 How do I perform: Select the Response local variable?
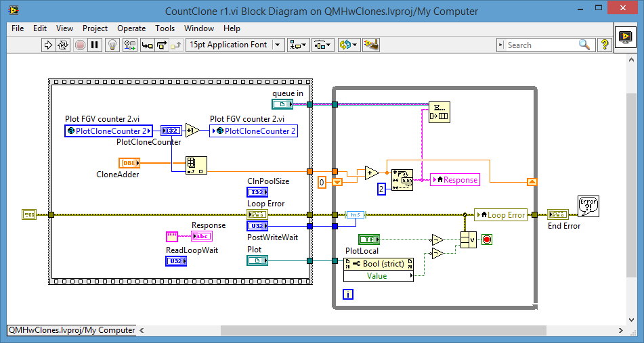[455, 180]
